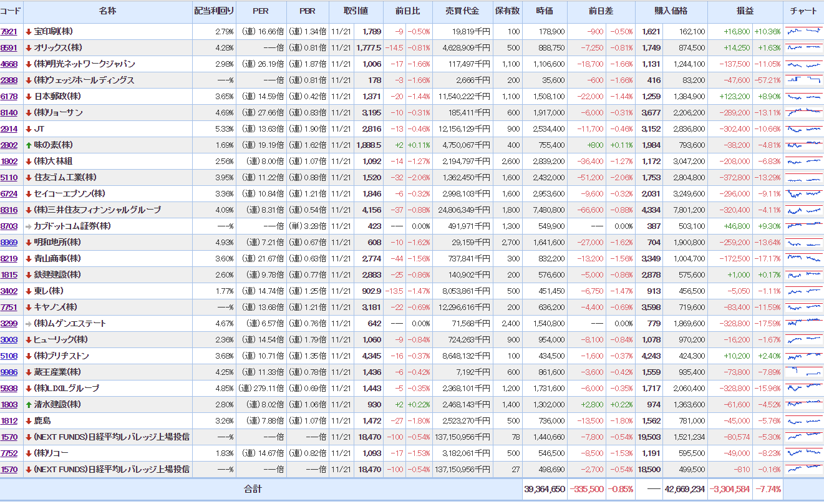This screenshot has height=504, width=824.
Task: Open the mini chart for ウェッジホールディングス
Action: pyautogui.click(x=803, y=80)
